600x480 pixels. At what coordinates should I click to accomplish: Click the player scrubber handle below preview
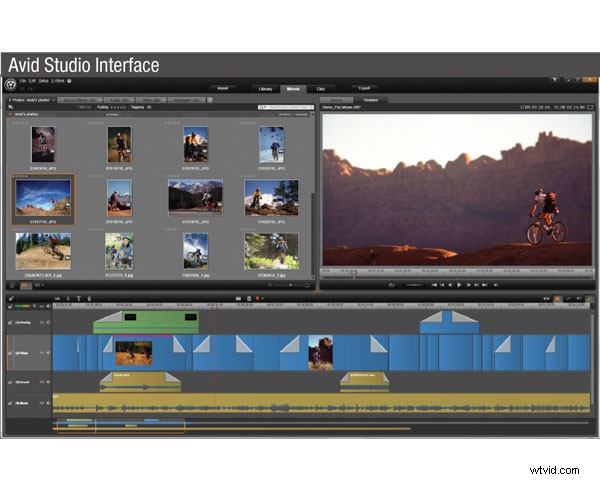coord(354,274)
